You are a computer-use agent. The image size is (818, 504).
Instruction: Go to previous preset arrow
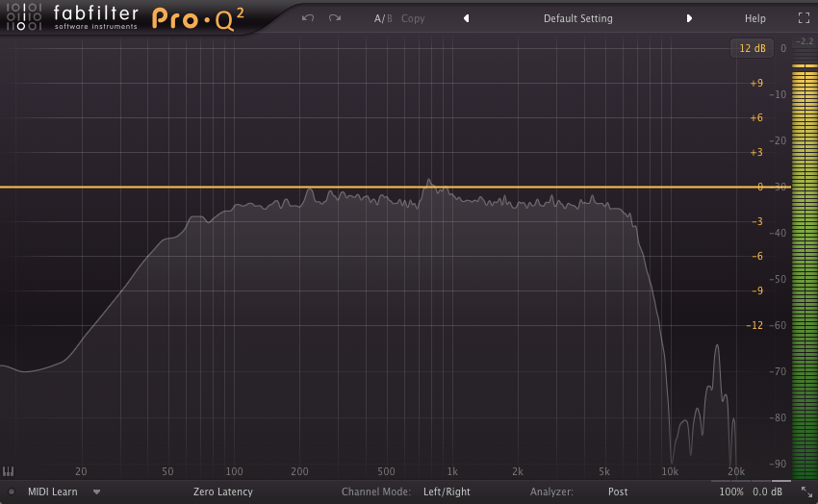point(467,18)
